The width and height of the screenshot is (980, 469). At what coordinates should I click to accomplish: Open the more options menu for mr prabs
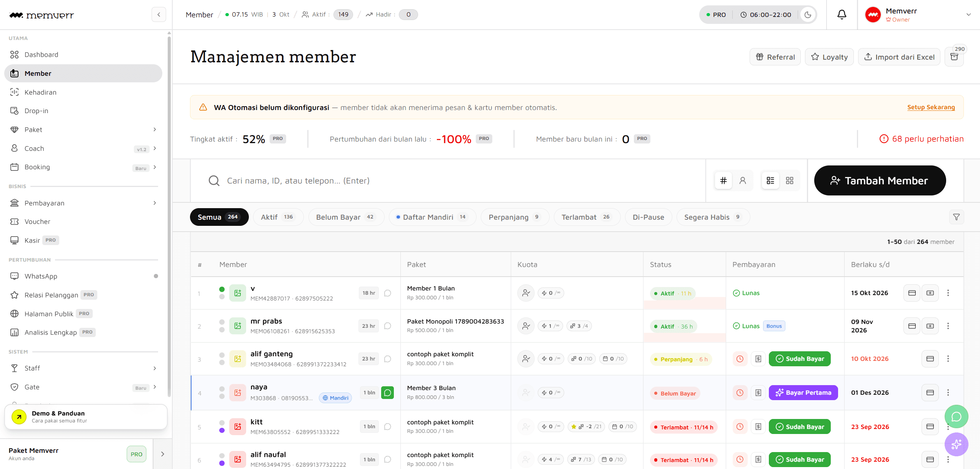[x=948, y=326]
